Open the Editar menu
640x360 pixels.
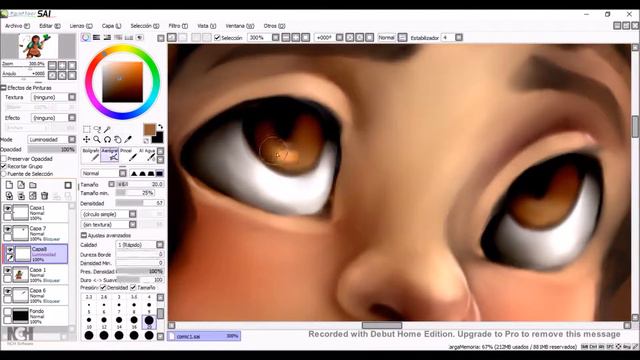[x=50, y=26]
